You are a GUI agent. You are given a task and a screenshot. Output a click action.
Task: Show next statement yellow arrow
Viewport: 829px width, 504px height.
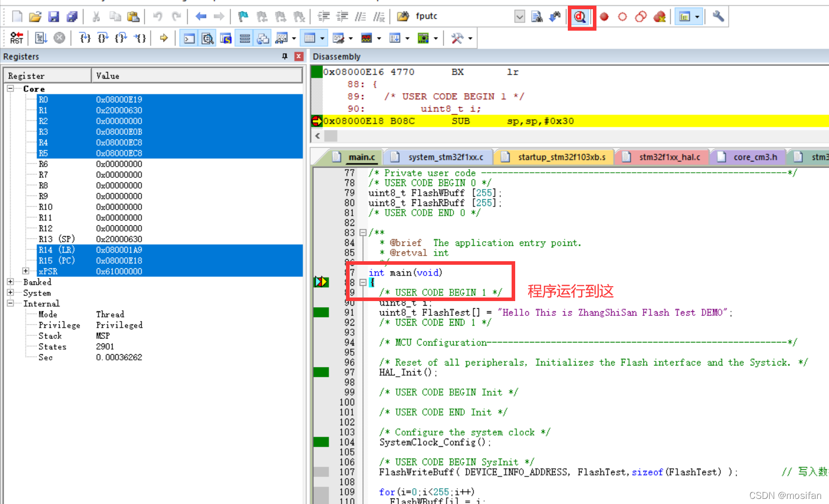pos(164,38)
